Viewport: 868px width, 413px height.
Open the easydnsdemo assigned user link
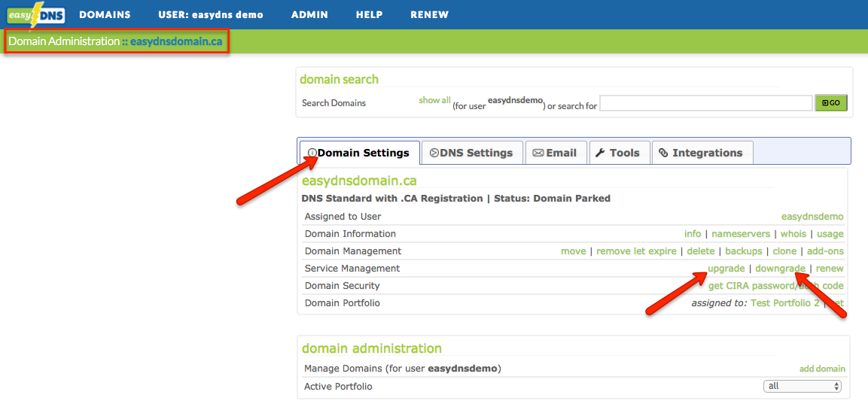(x=812, y=216)
